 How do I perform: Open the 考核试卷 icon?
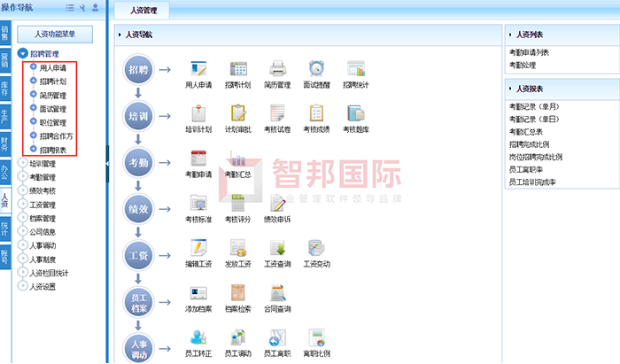coord(277,113)
